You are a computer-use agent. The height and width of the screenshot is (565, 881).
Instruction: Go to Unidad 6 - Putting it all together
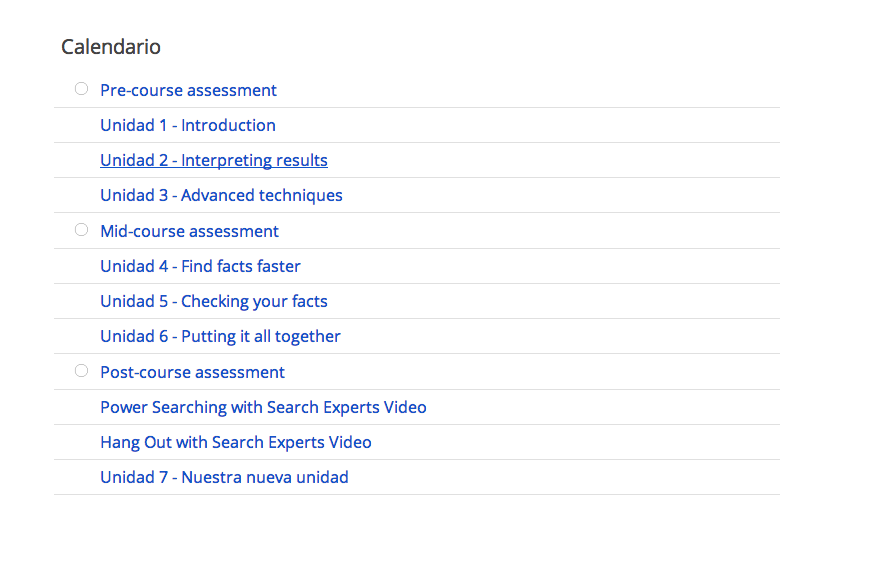point(220,336)
